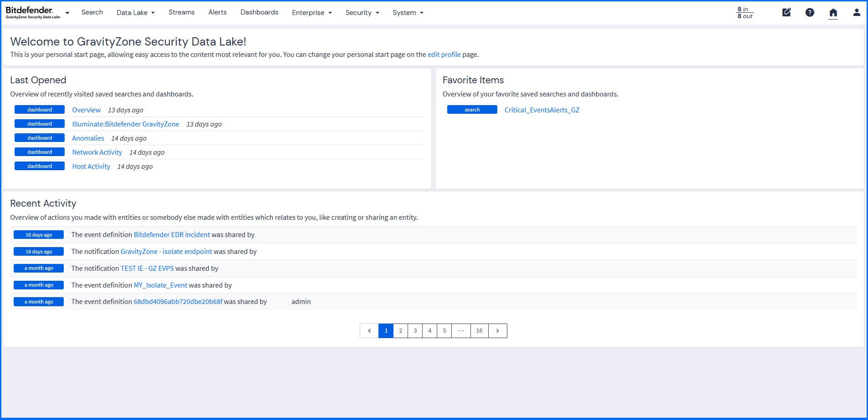Screen dimensions: 868x420
Task: Click the Bitdefender GravityZone logo
Action: pos(32,12)
